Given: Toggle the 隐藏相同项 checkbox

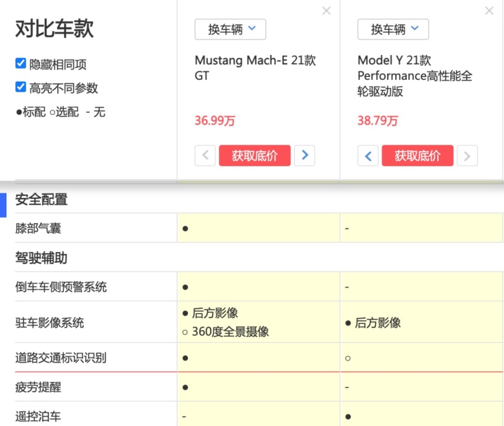Looking at the screenshot, I should coord(21,63).
